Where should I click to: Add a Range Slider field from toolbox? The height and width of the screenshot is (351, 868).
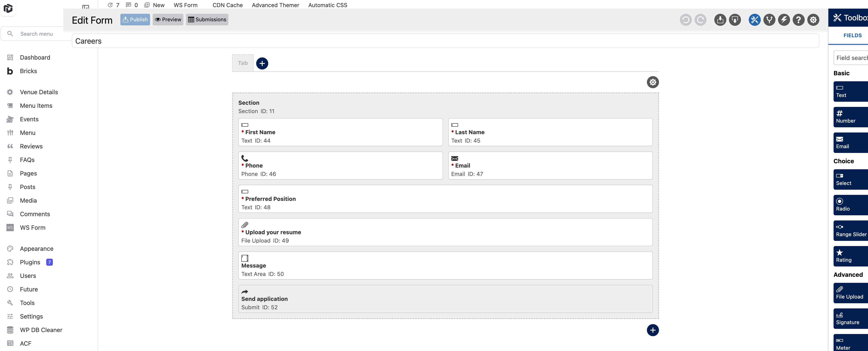(x=851, y=231)
